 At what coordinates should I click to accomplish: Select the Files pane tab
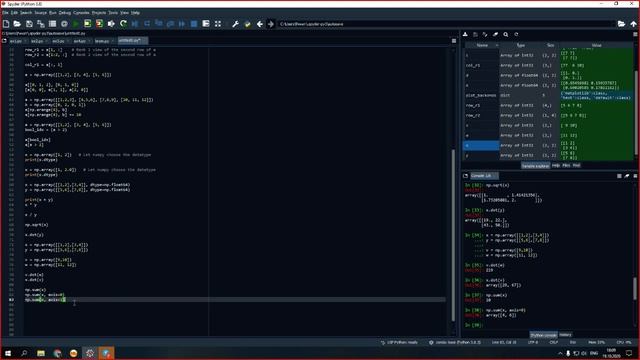coord(566,165)
